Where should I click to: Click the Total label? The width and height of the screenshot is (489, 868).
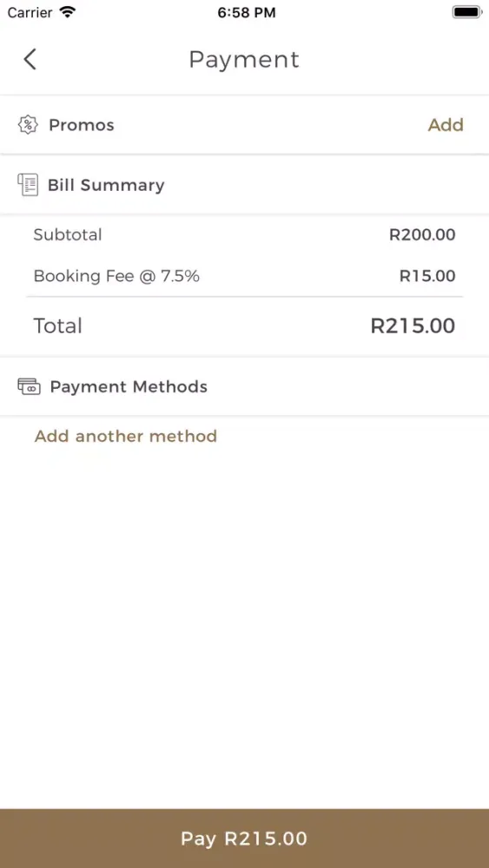tap(57, 326)
